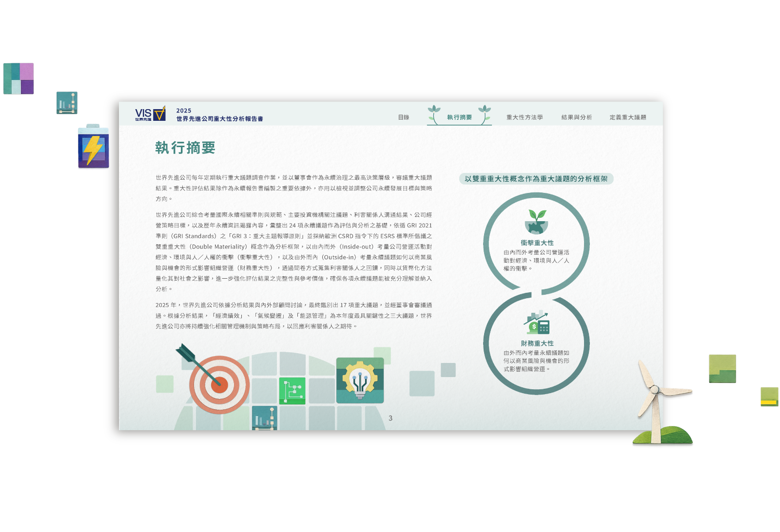Click the VIS 世界先進 logo
780x532 pixels.
tap(150, 114)
